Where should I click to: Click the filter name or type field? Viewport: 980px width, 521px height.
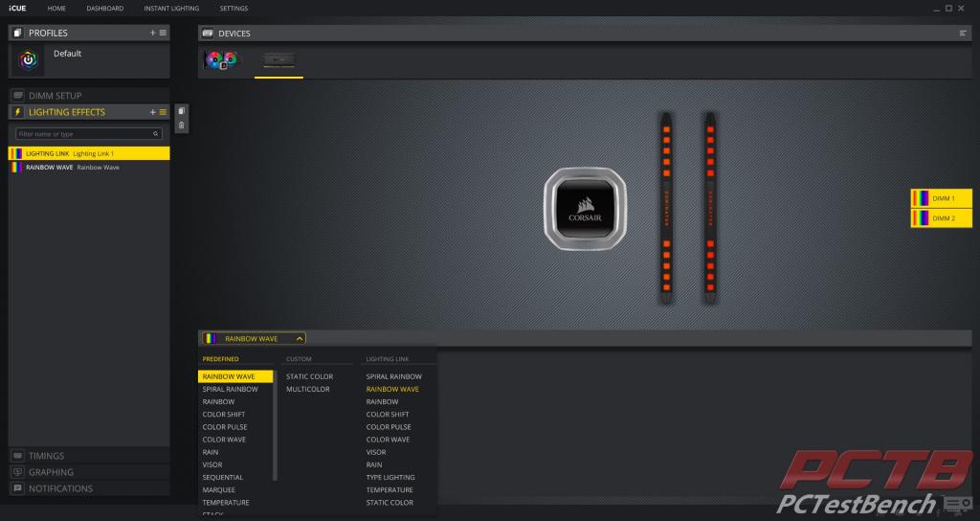pyautogui.click(x=89, y=134)
